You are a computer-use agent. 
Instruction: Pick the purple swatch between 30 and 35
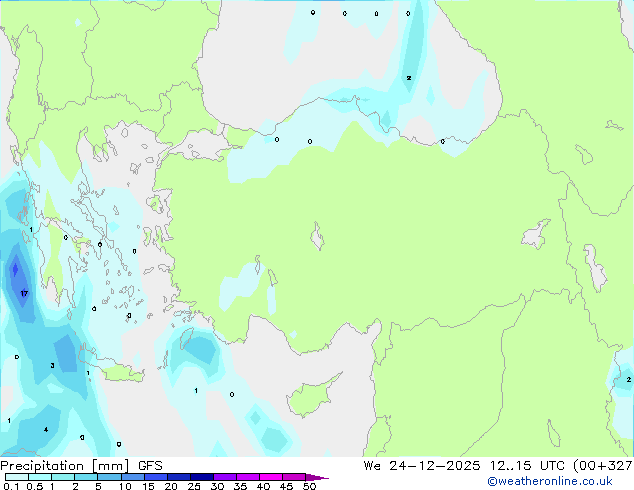click(x=225, y=477)
